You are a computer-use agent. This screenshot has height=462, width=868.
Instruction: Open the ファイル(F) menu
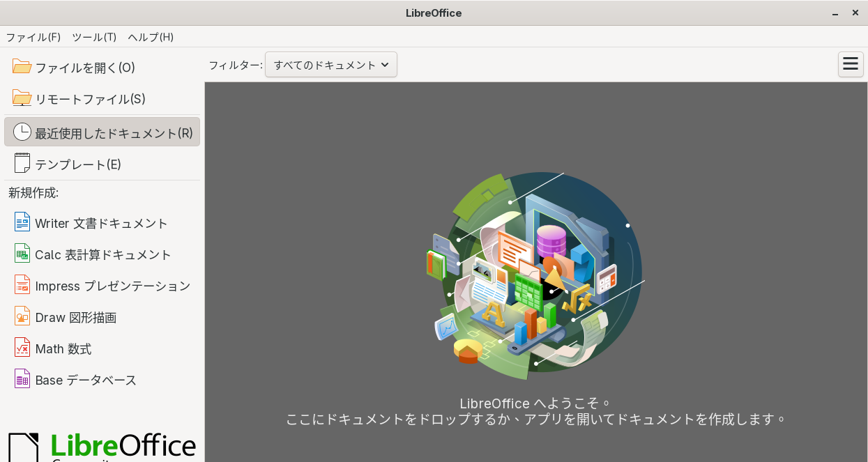pyautogui.click(x=33, y=37)
